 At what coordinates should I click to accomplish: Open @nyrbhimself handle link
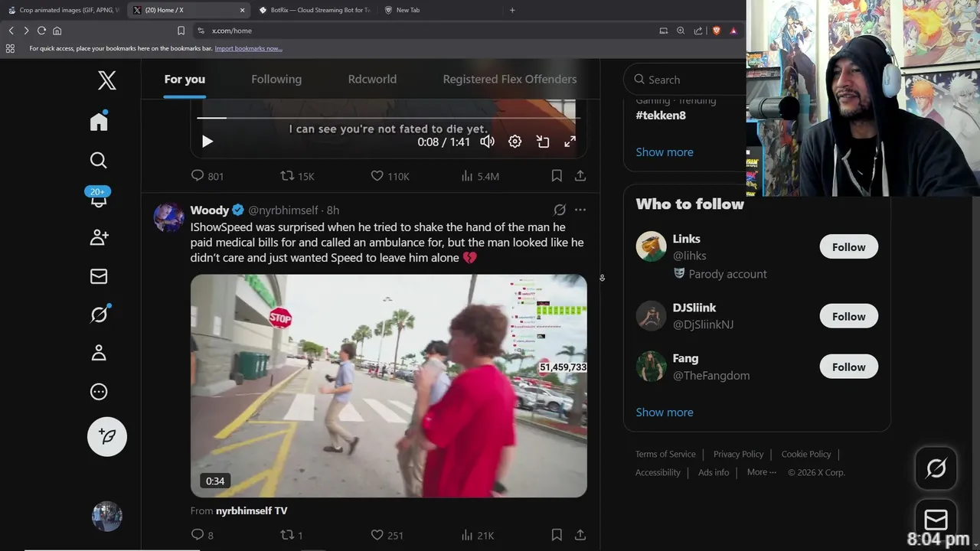point(283,210)
